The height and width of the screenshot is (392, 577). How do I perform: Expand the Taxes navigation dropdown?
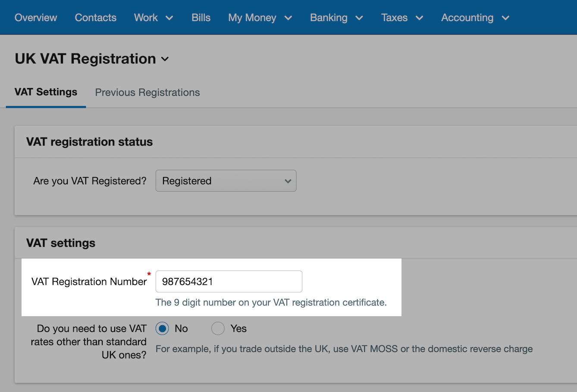click(401, 18)
